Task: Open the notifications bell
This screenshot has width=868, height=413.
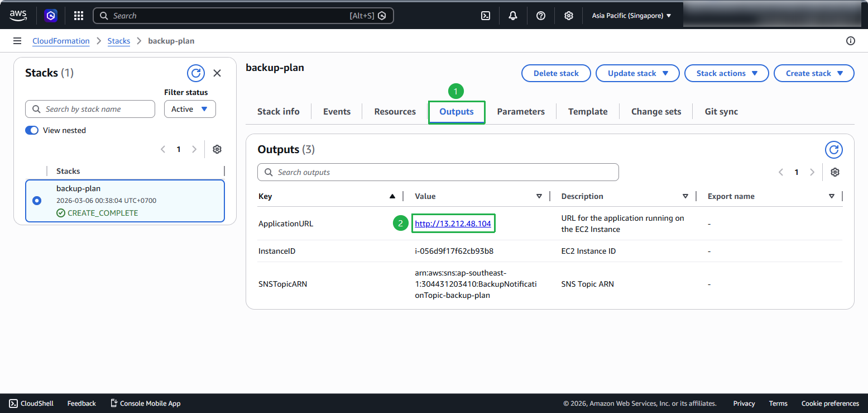Action: pyautogui.click(x=513, y=16)
